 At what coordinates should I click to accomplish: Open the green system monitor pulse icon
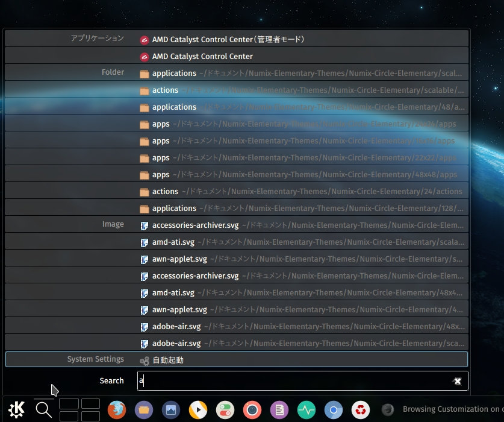point(306,410)
